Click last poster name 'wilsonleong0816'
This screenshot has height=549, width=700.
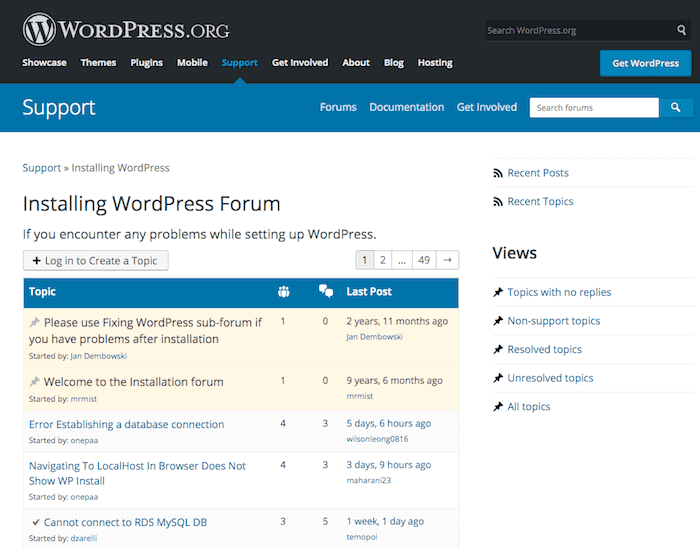(x=377, y=439)
